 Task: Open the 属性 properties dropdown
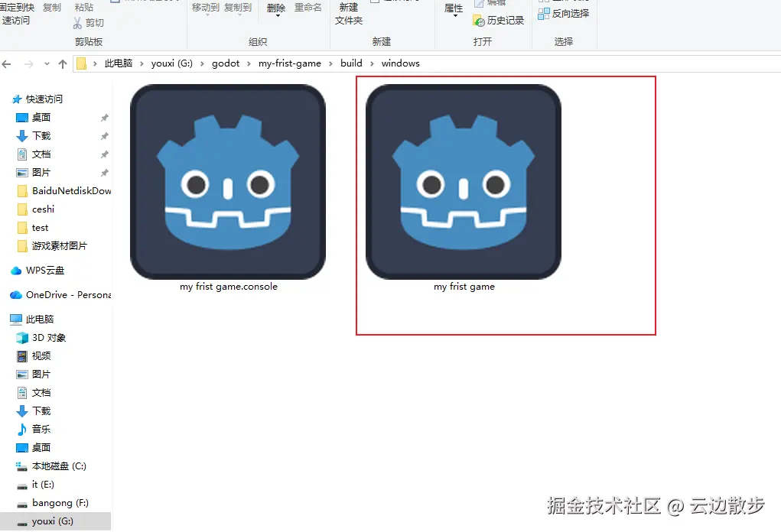[x=454, y=10]
